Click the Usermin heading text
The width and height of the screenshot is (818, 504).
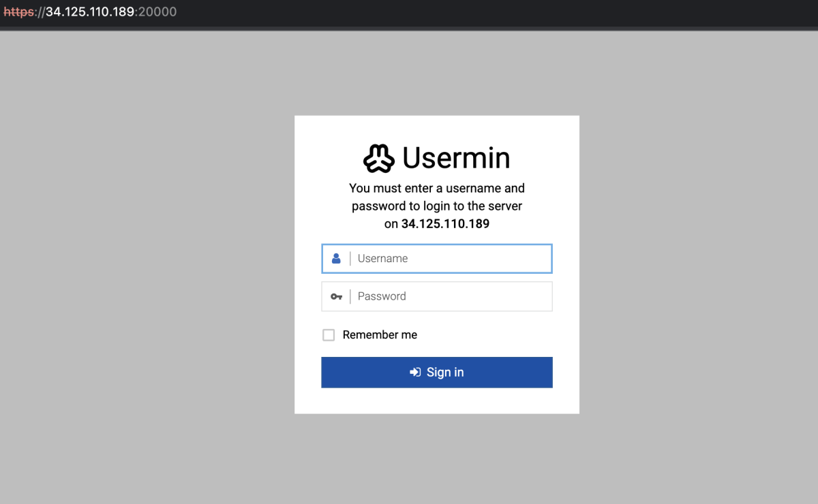point(456,158)
